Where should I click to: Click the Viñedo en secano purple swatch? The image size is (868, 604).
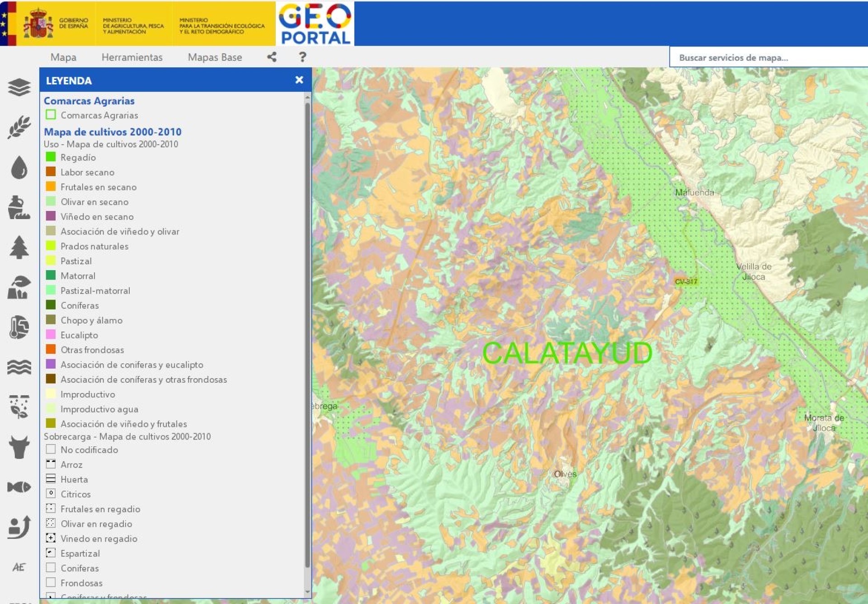coord(51,216)
